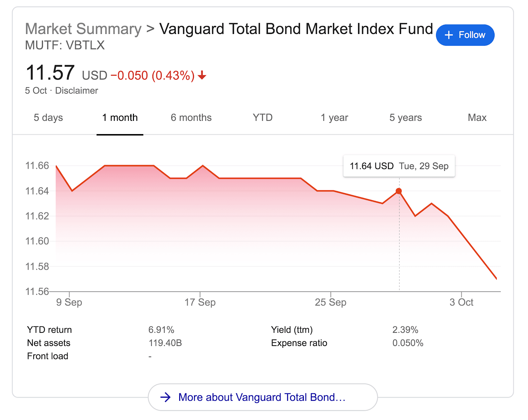Open the 5 years chart range
The height and width of the screenshot is (420, 528).
(406, 118)
